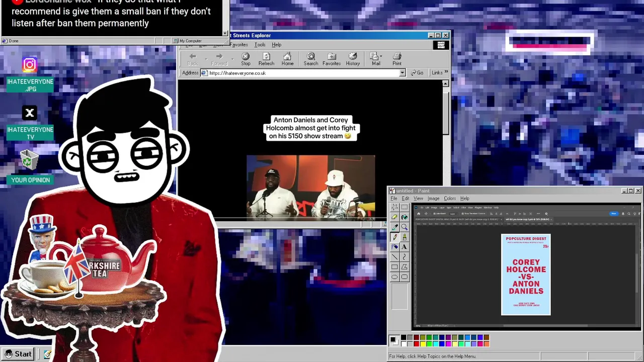The width and height of the screenshot is (644, 362).
Task: Open the Image menu in Paint
Action: tap(433, 199)
